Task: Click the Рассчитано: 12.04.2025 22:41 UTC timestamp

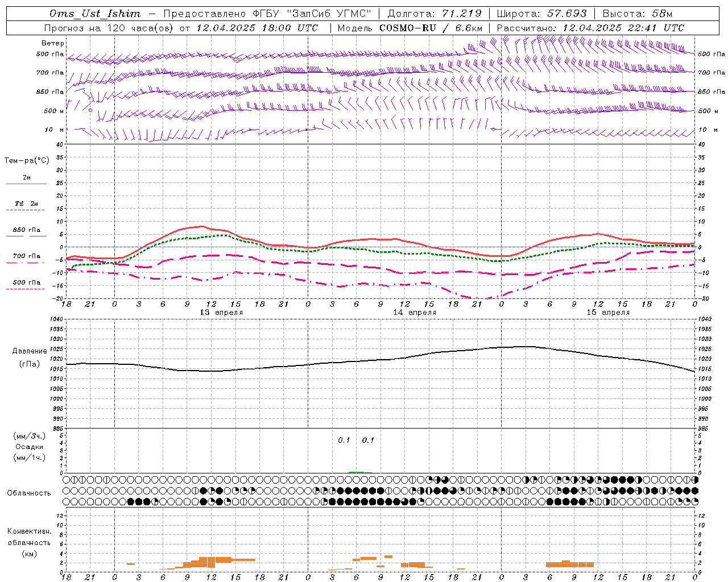Action: pyautogui.click(x=590, y=28)
